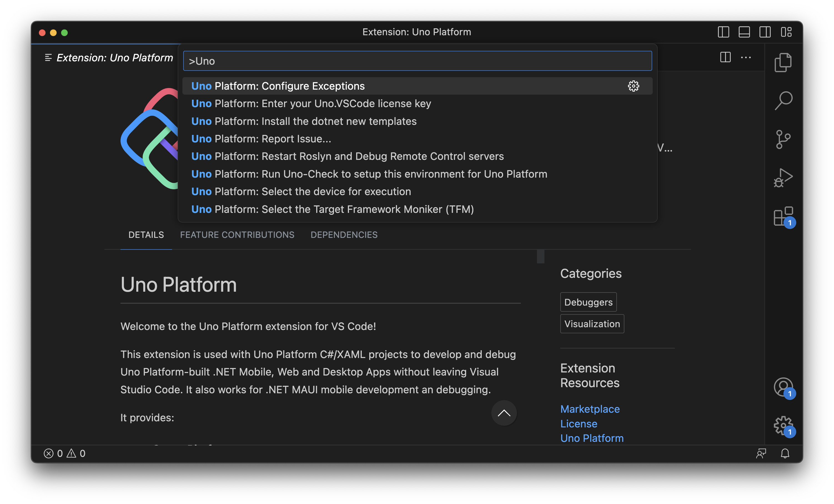Switch to the FEATURE CONTRIBUTIONS tab

pyautogui.click(x=237, y=235)
